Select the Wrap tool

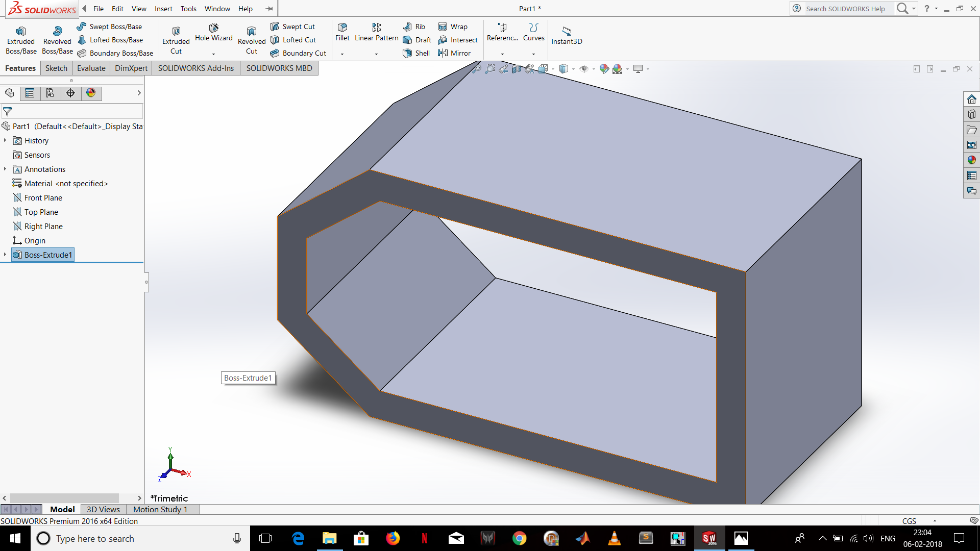[x=453, y=27]
